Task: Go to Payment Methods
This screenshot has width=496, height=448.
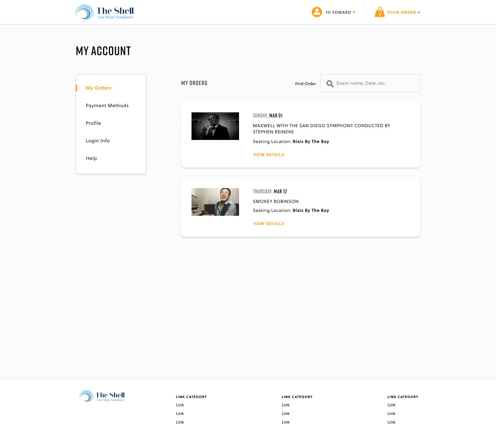Action: tap(107, 105)
